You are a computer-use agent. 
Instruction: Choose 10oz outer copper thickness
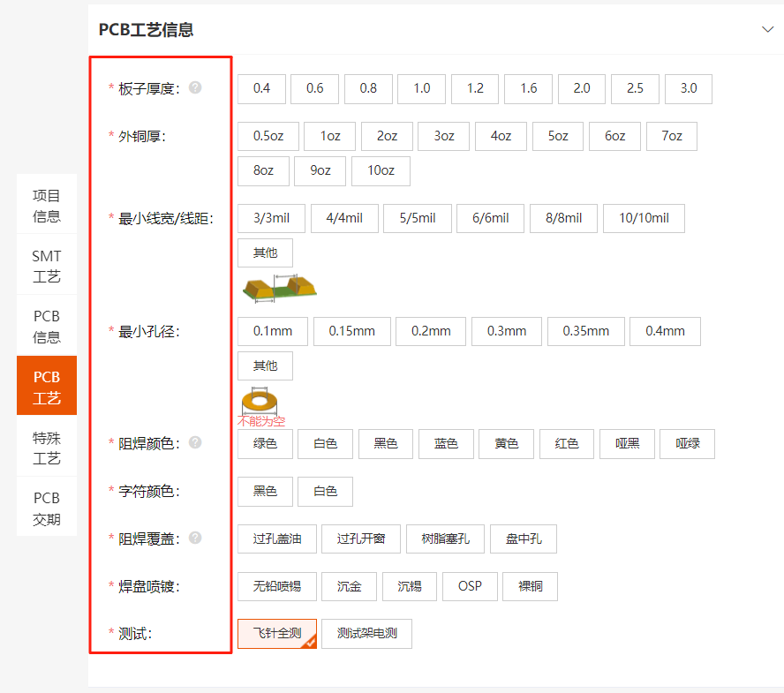[x=381, y=171]
